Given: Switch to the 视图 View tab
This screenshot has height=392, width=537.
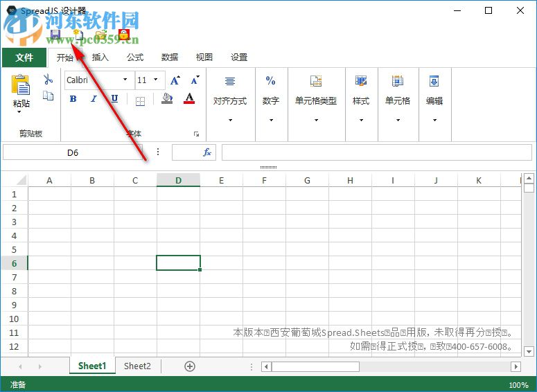Looking at the screenshot, I should (x=204, y=57).
